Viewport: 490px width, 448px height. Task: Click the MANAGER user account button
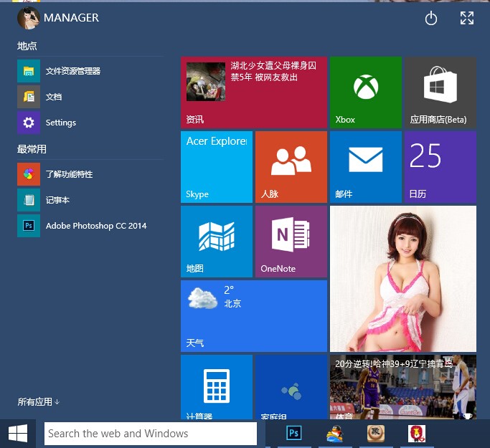[59, 18]
